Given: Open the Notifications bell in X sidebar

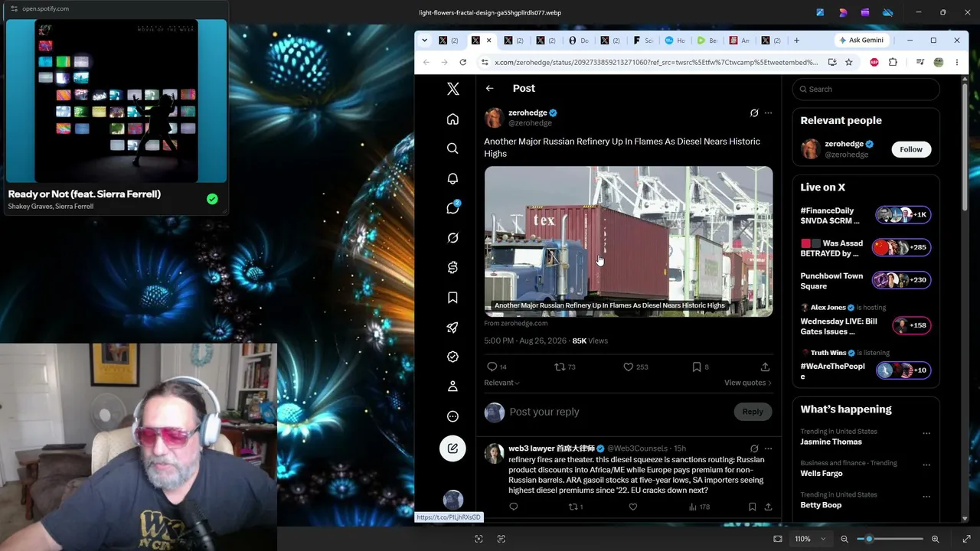Looking at the screenshot, I should pyautogui.click(x=452, y=178).
